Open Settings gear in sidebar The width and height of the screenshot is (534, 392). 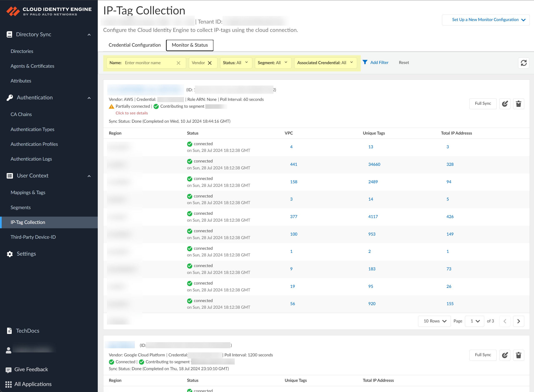[x=10, y=254]
